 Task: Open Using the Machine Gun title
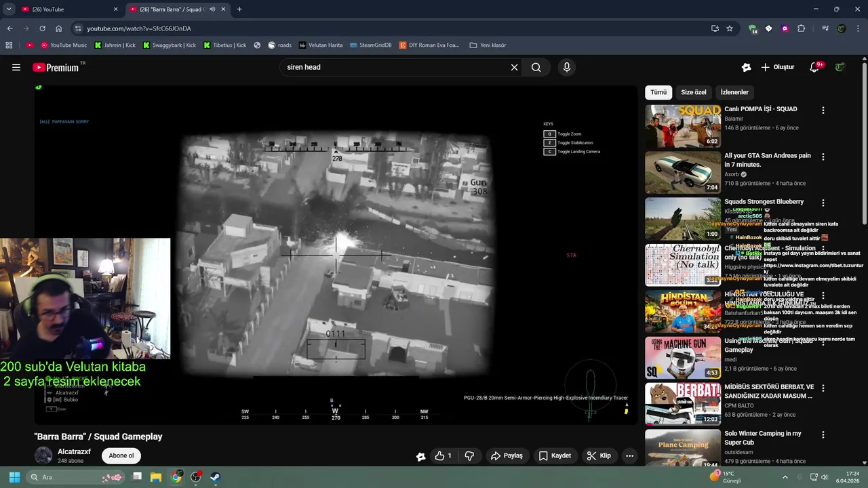pyautogui.click(x=768, y=345)
